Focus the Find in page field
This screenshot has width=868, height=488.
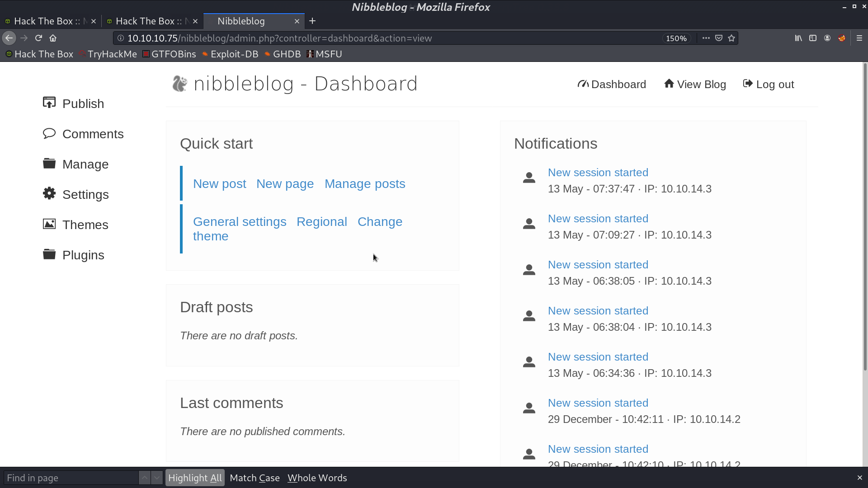pos(71,478)
